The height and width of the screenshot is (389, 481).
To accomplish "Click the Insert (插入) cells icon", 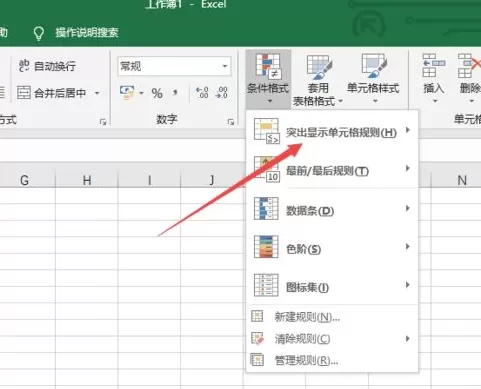I will [x=433, y=65].
